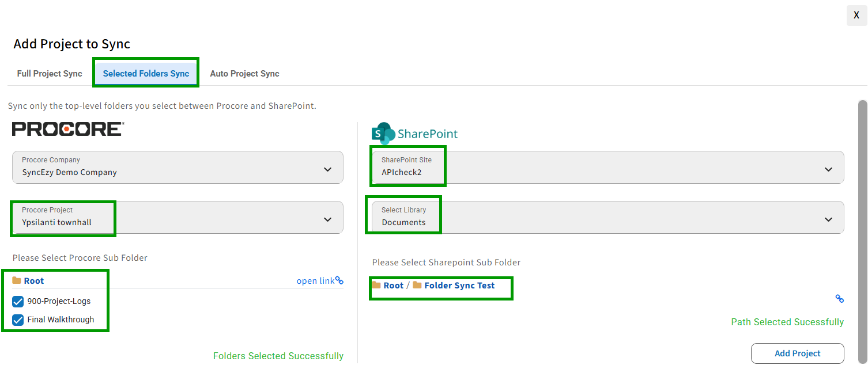Screen dimensions: 868x369
Task: Go to the Procore Root folder
Action: 28,281
